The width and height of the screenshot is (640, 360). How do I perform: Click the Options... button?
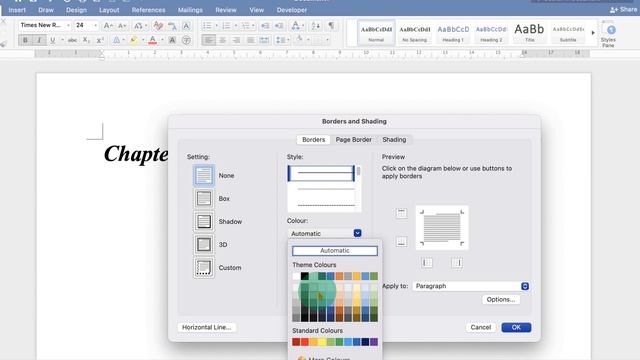pos(501,300)
